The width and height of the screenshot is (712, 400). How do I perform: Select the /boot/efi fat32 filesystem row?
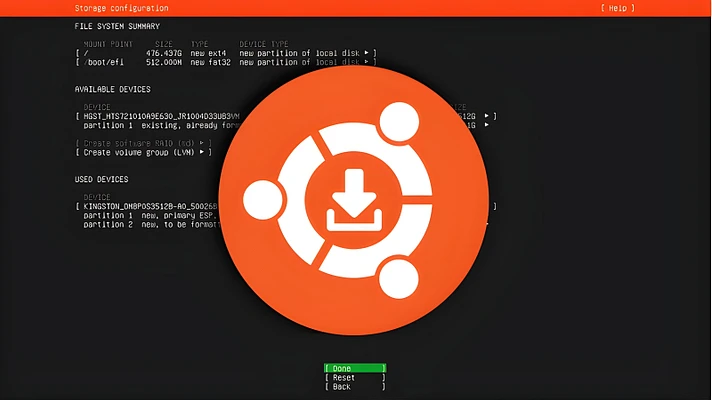[226, 62]
